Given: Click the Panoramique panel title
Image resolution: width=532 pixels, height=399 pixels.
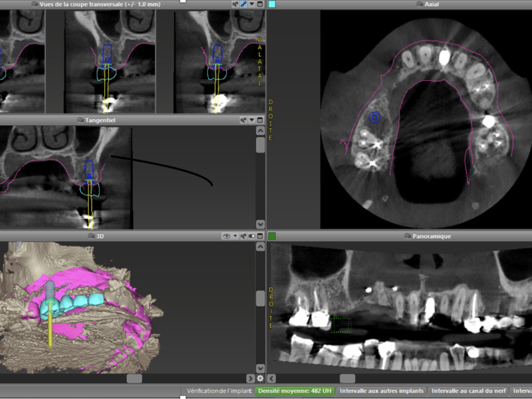Looking at the screenshot, I should tap(432, 236).
